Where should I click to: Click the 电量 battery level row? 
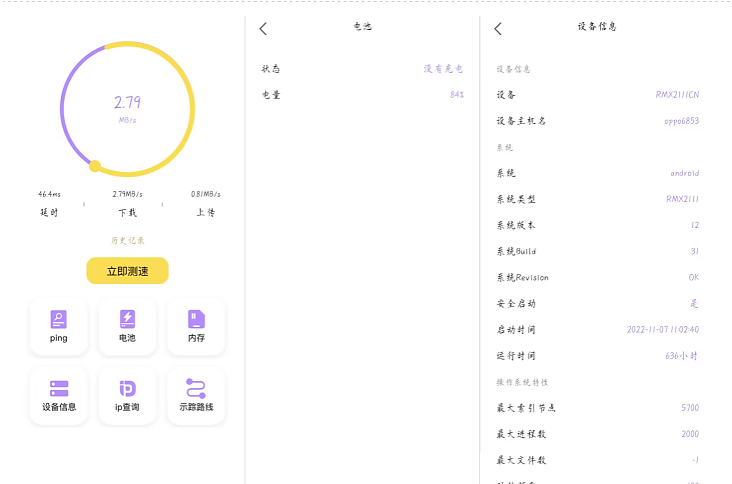click(362, 95)
